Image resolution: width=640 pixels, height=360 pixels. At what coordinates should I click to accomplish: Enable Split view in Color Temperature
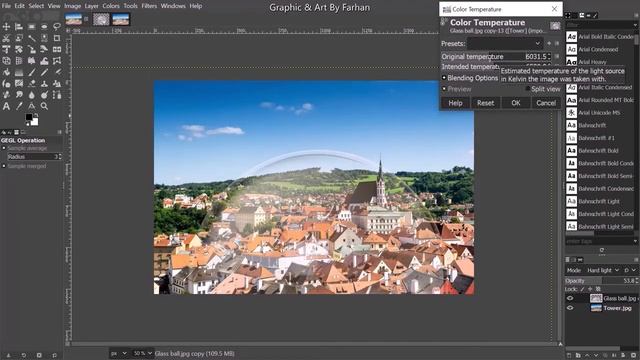pyautogui.click(x=528, y=89)
